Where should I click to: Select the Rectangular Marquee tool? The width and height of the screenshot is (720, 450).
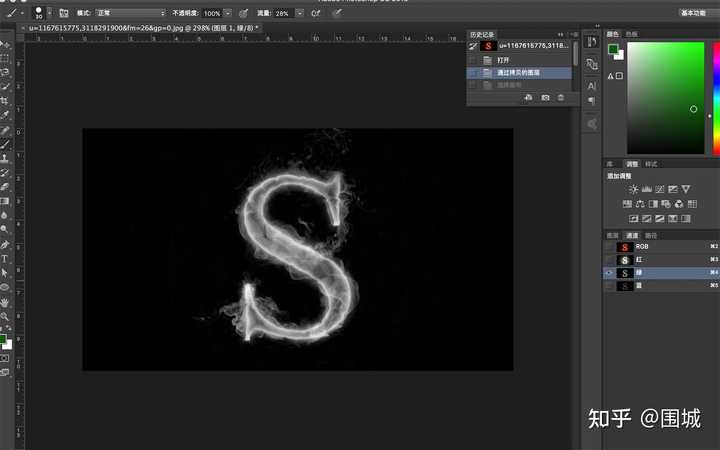coord(5,58)
